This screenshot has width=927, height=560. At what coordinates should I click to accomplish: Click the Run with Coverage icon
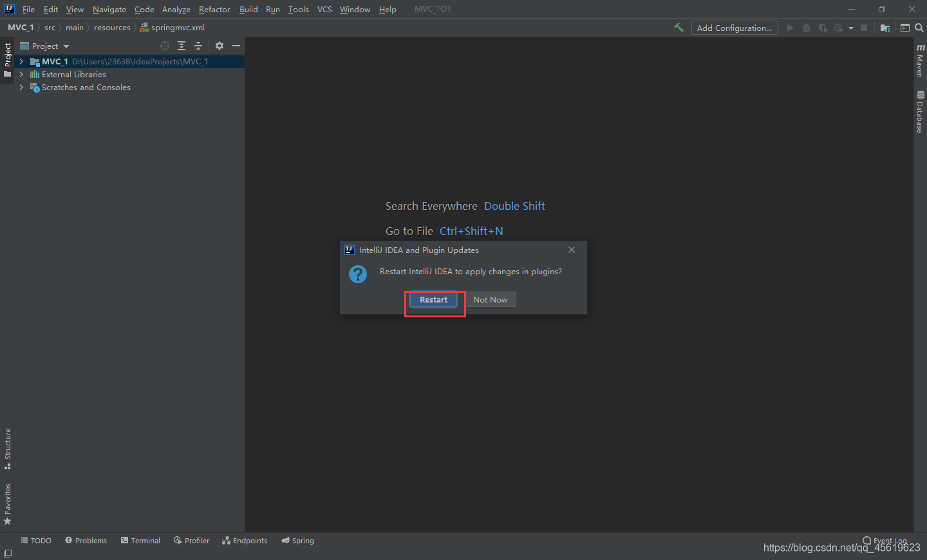(823, 28)
